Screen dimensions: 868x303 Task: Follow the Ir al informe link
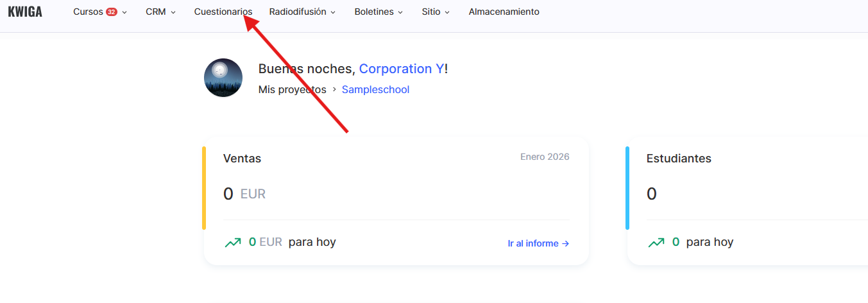[538, 243]
